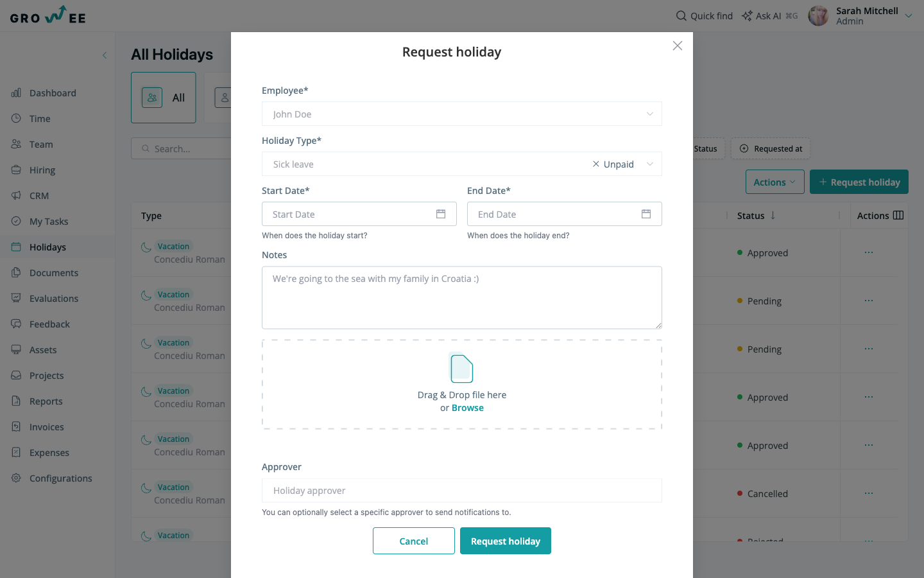Screen dimensions: 924x578
Task: Open Quick find search
Action: point(704,16)
